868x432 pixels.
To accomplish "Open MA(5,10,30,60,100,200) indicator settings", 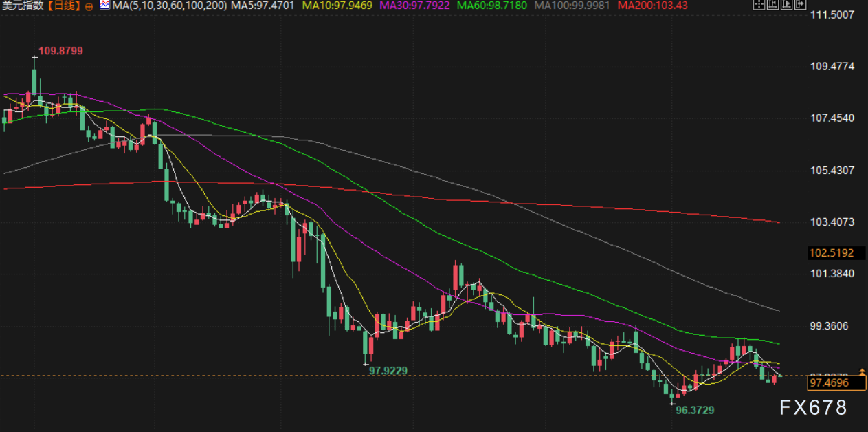I will tap(169, 6).
